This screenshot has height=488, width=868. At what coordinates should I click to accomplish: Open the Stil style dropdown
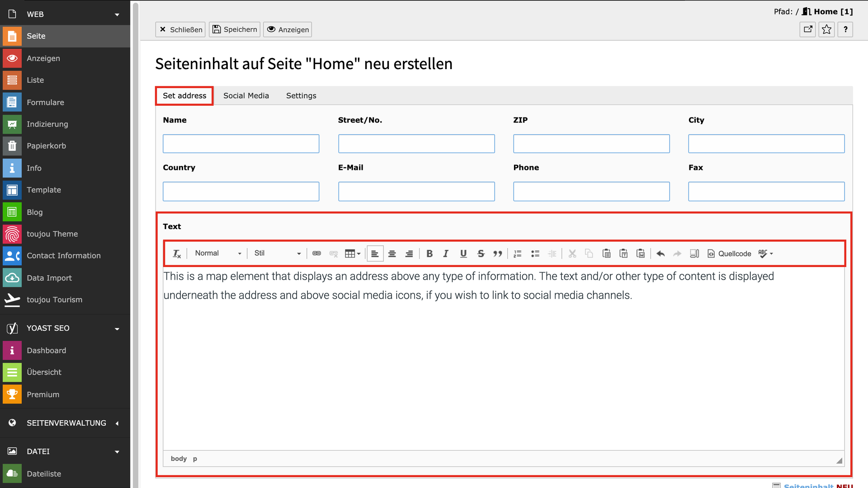277,253
